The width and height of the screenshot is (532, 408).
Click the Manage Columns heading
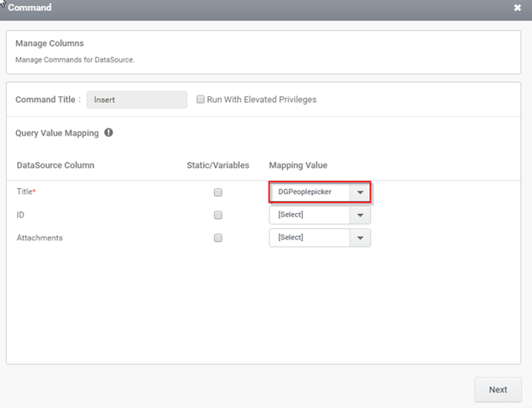[x=49, y=43]
